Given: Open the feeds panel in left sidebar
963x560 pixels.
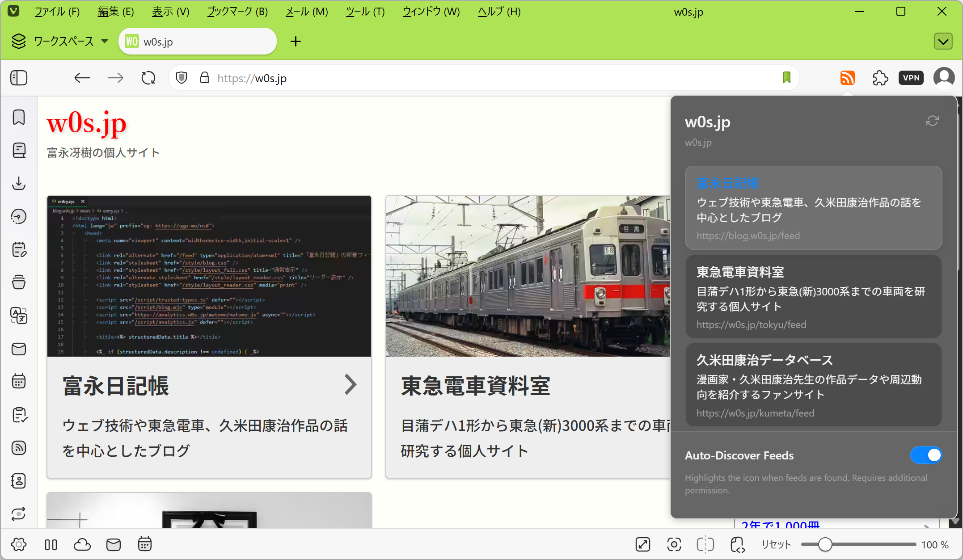Looking at the screenshot, I should click(19, 448).
